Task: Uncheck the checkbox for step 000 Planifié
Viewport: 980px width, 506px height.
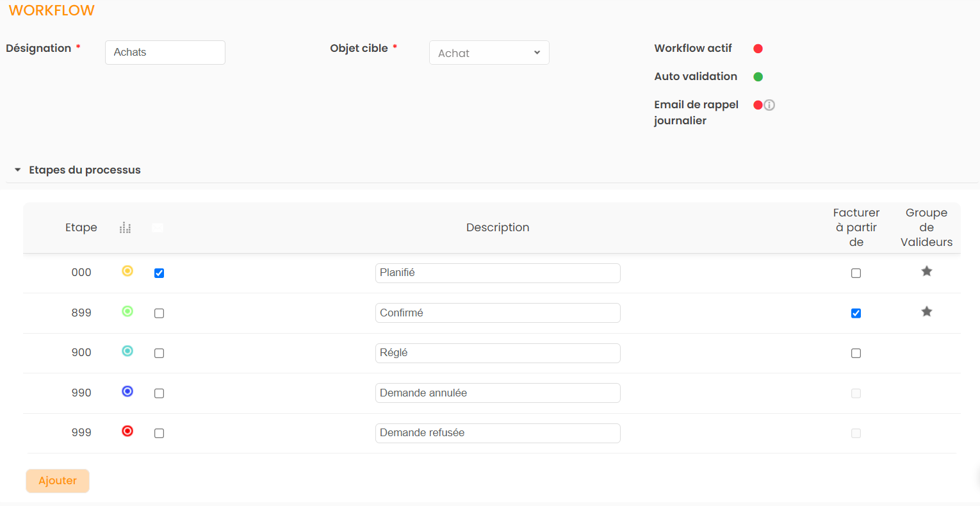Action: point(159,273)
